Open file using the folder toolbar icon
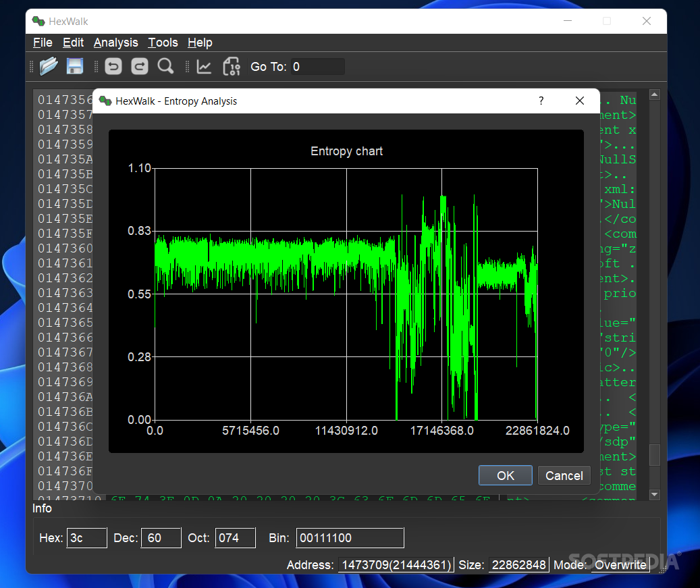700x588 pixels. (x=49, y=67)
